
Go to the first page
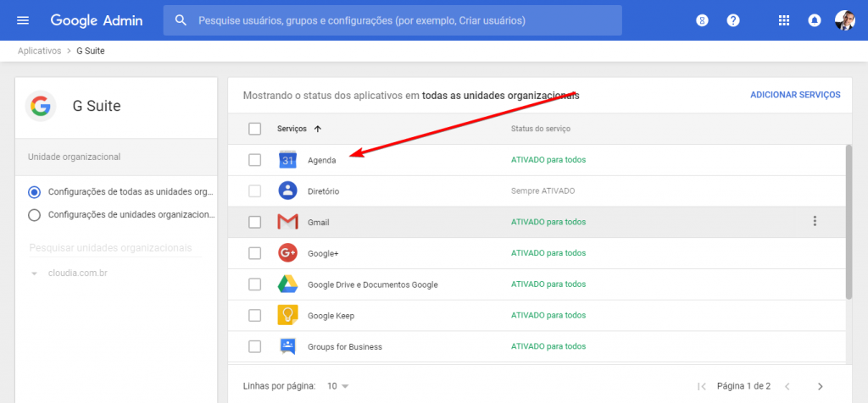[x=702, y=386]
